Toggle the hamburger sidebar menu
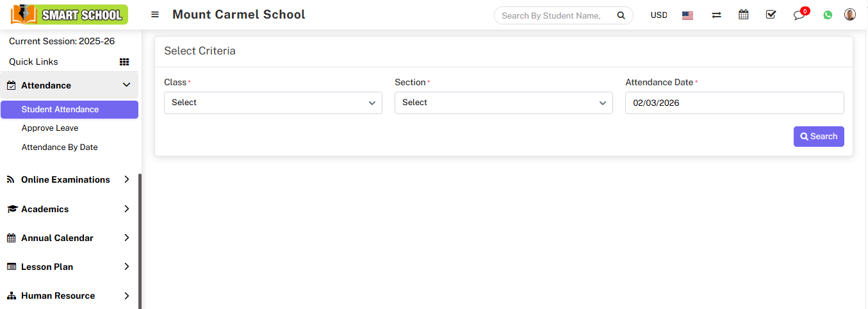This screenshot has height=309, width=868. (155, 15)
